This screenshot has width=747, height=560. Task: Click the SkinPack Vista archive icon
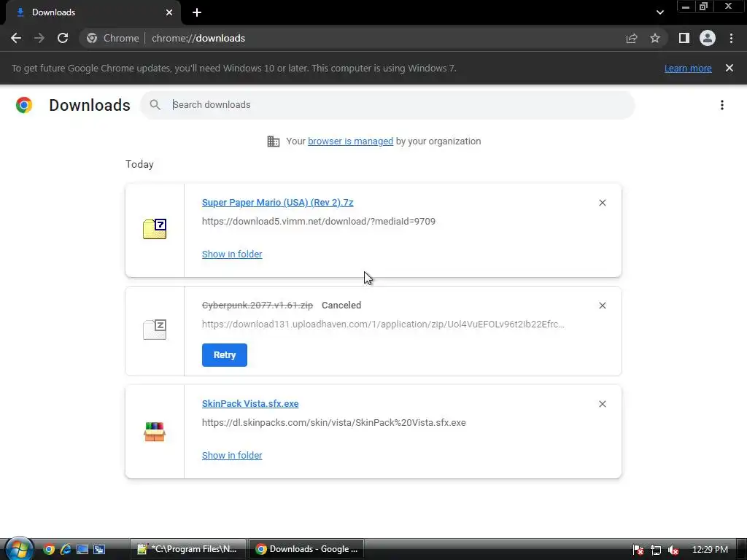coord(155,432)
